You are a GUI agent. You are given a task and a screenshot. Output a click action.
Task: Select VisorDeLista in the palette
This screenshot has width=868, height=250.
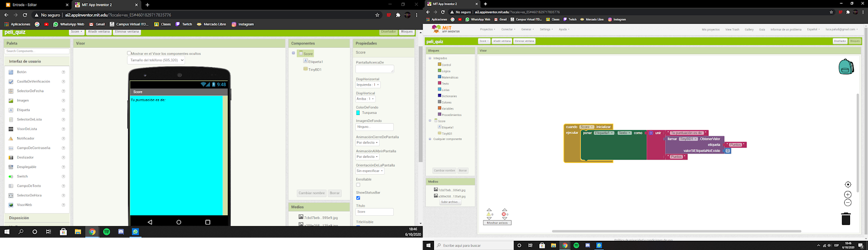(x=27, y=129)
